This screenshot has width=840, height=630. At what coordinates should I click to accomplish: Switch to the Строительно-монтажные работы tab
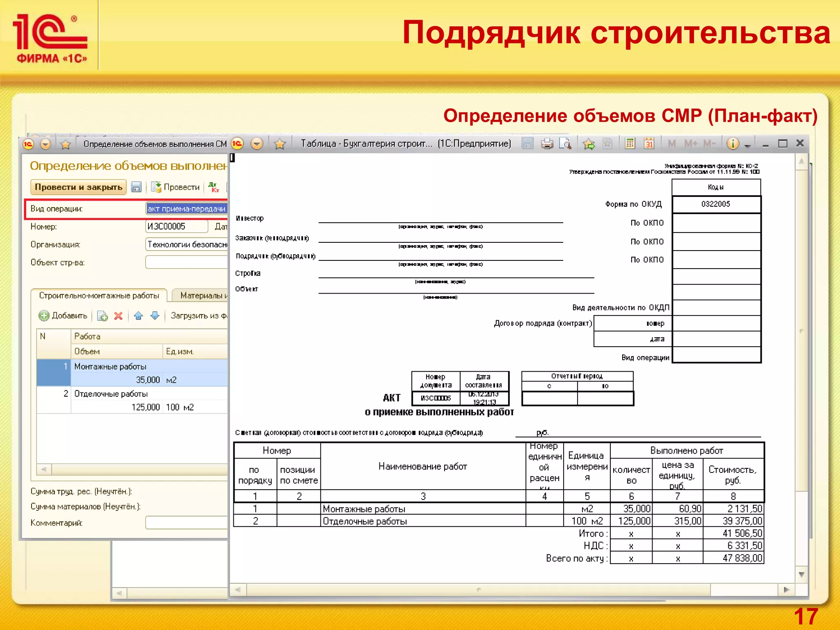(x=99, y=295)
